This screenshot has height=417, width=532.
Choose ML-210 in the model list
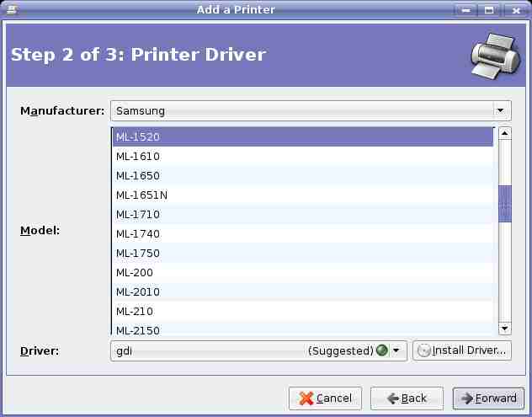[303, 311]
